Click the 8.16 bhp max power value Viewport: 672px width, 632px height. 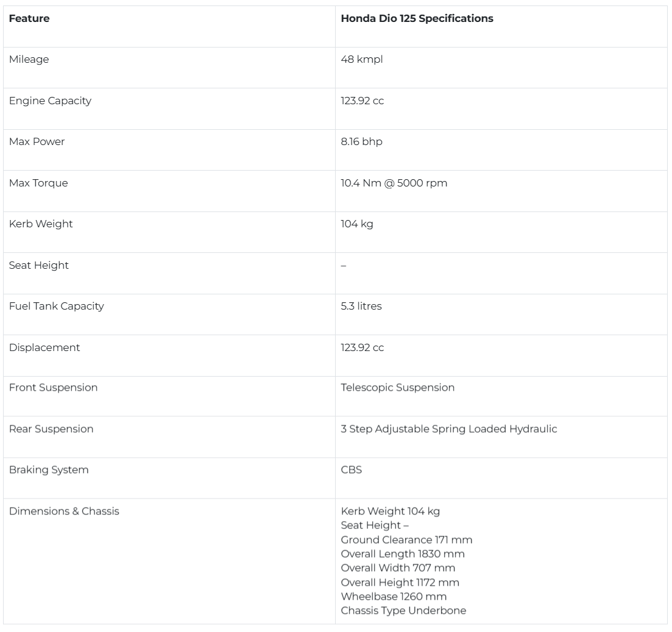point(361,142)
